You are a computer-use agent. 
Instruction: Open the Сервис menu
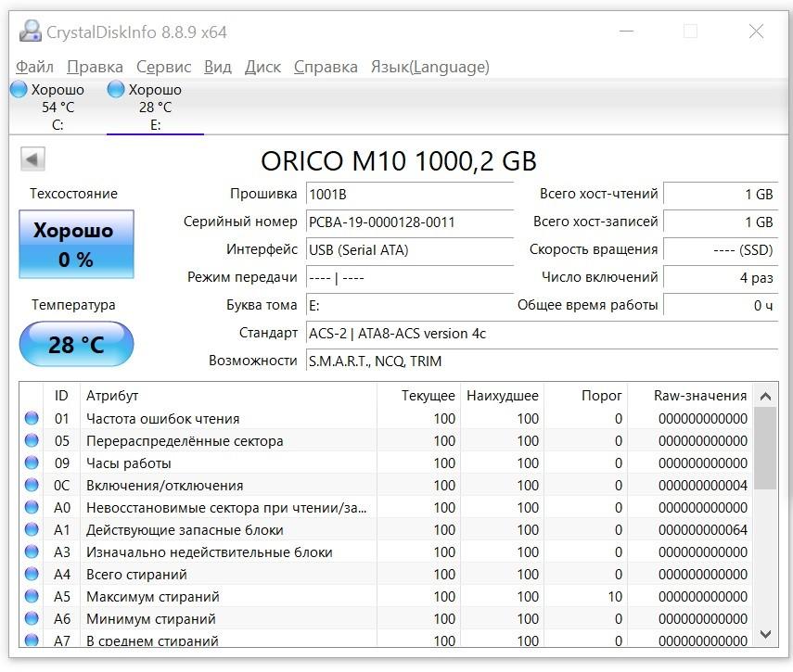(x=163, y=67)
